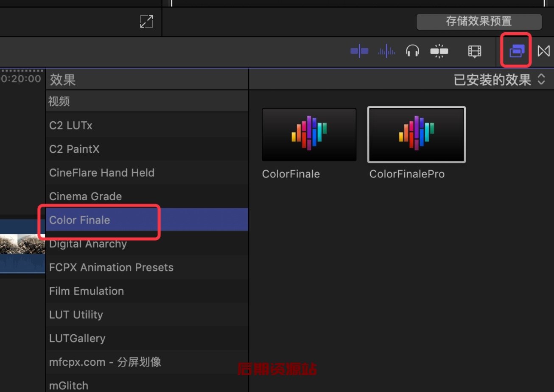Click the 存储效果预置 button
The width and height of the screenshot is (554, 392).
(x=479, y=22)
